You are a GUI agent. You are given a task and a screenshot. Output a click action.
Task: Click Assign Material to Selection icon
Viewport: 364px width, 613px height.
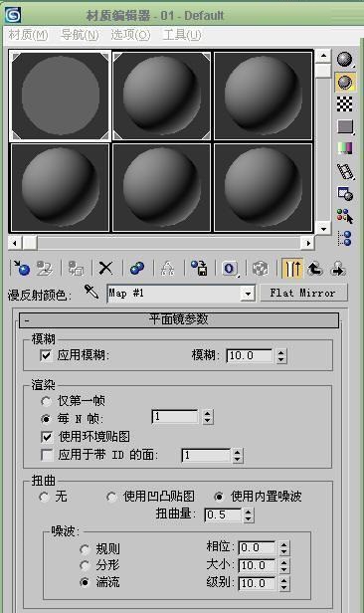coord(76,269)
